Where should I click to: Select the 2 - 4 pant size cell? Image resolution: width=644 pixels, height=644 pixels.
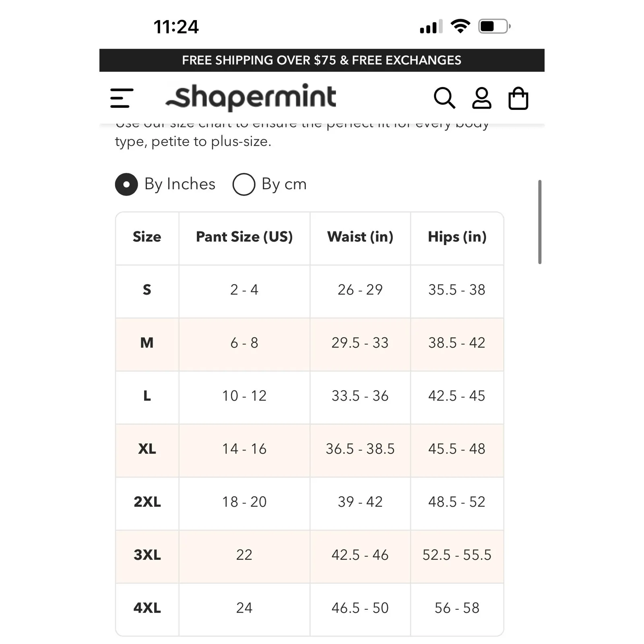click(244, 290)
